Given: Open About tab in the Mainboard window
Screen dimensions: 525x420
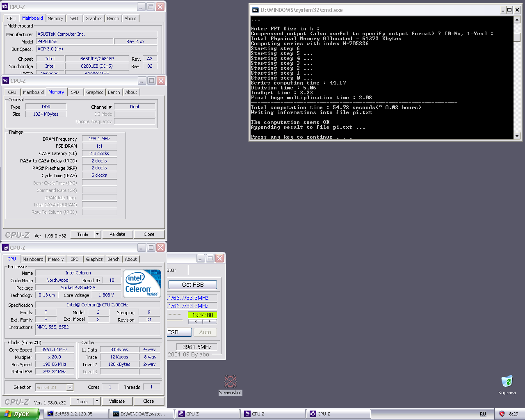Looking at the screenshot, I should [130, 18].
